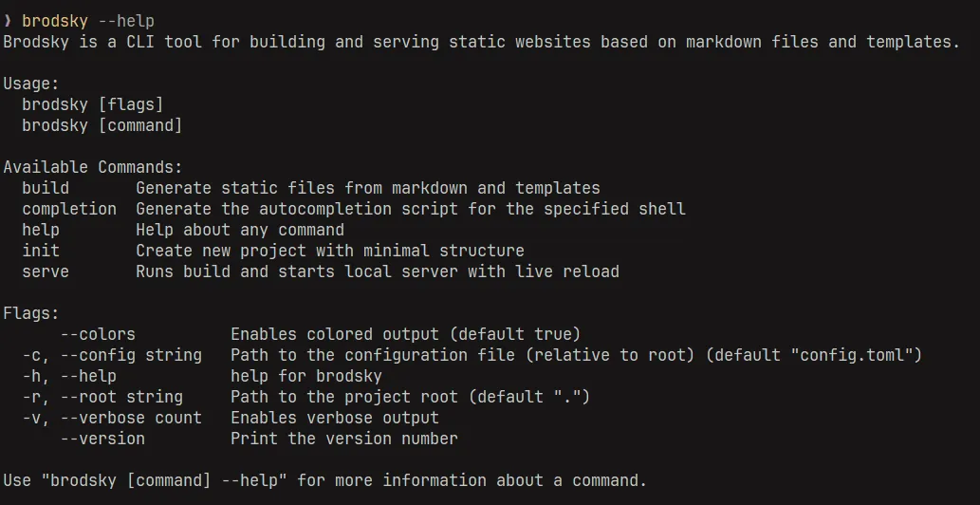Click the "brodsky [flags]" usage line

pyautogui.click(x=93, y=104)
